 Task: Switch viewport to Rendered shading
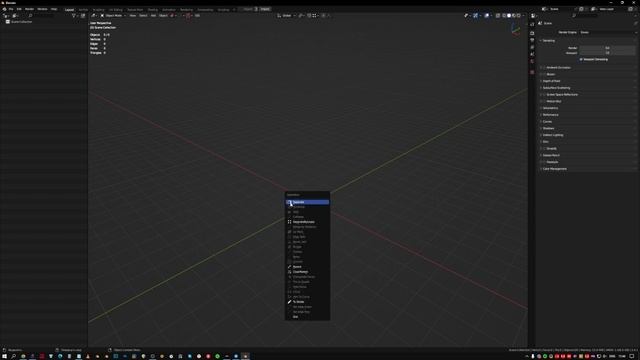518,16
